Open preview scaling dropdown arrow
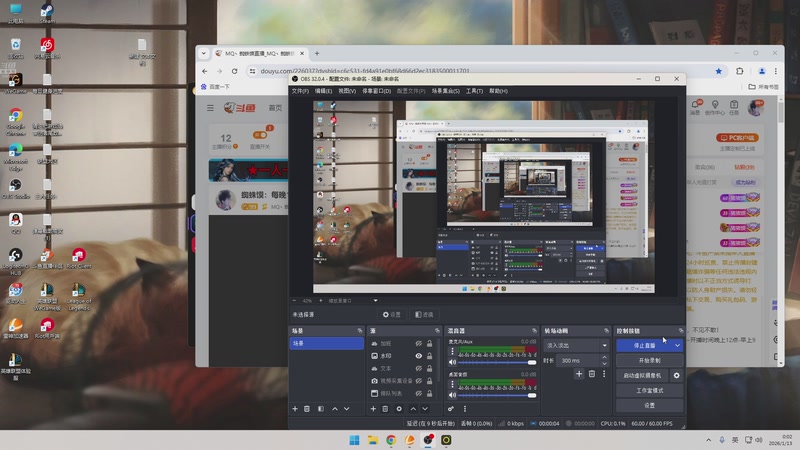Viewport: 800px width, 450px height. [376, 301]
